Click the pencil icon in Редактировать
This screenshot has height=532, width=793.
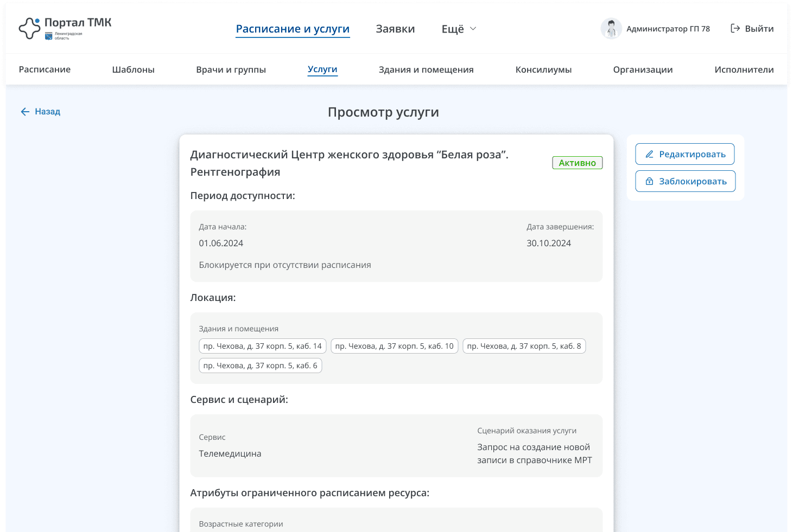click(x=649, y=155)
